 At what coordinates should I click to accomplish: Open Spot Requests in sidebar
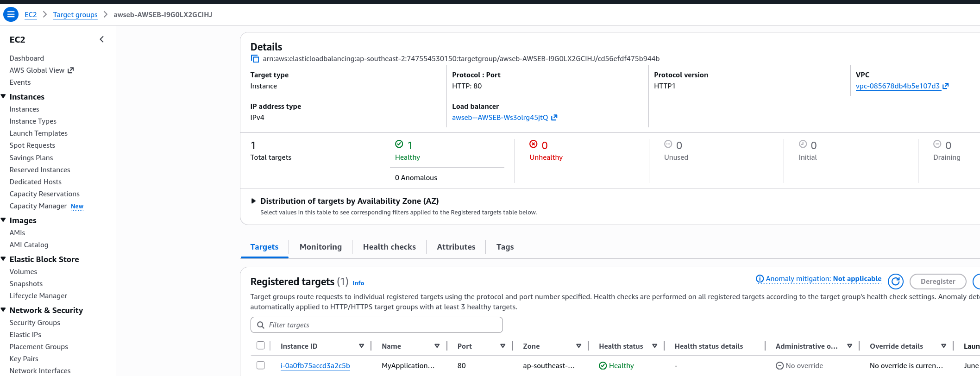pos(32,145)
